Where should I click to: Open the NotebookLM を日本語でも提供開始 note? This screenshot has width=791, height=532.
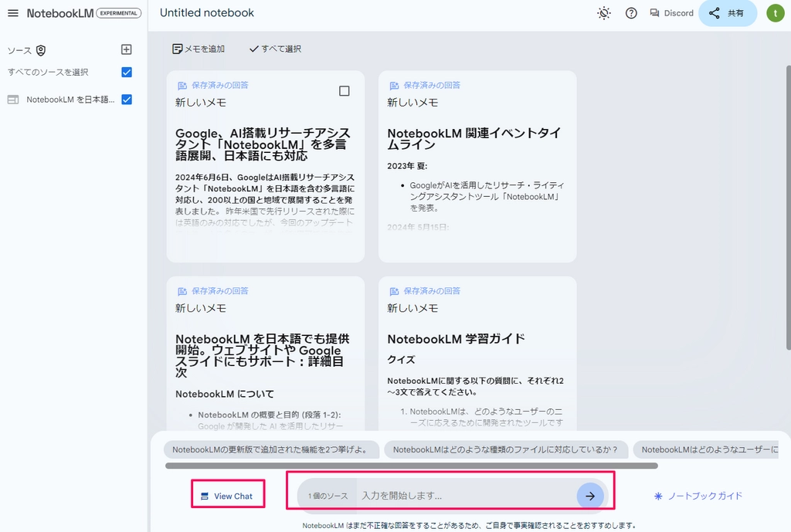(266, 353)
